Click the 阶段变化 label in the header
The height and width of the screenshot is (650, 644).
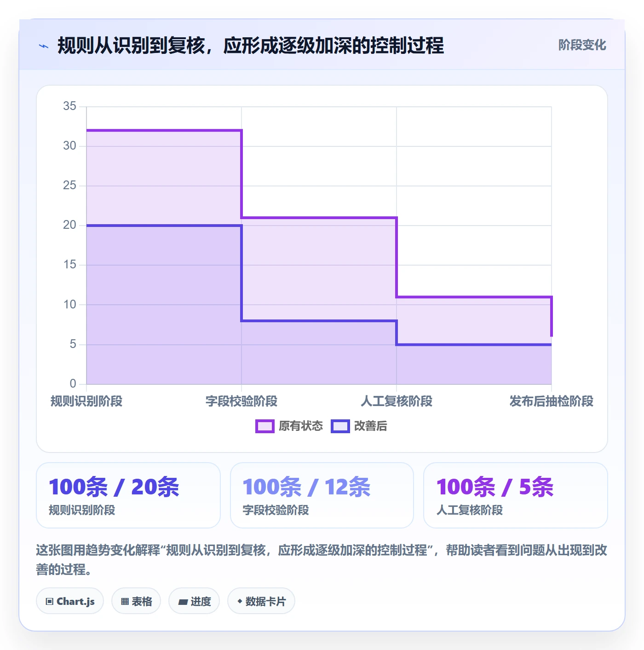pyautogui.click(x=582, y=45)
